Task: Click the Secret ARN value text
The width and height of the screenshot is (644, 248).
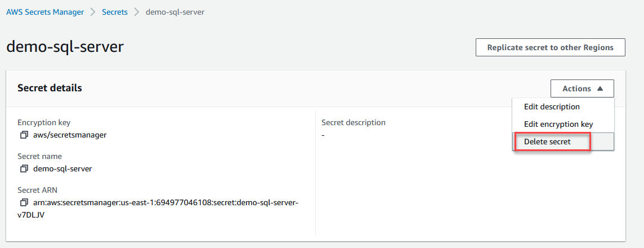Action: (x=166, y=209)
